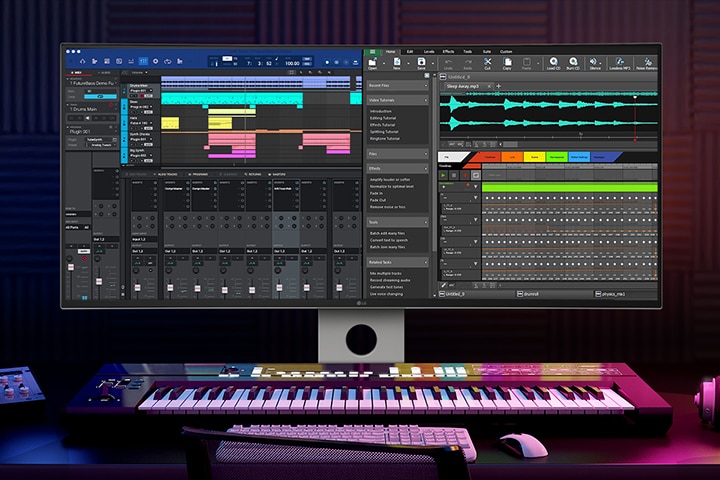
Task: Click the Save icon in toolbar
Action: (x=422, y=63)
